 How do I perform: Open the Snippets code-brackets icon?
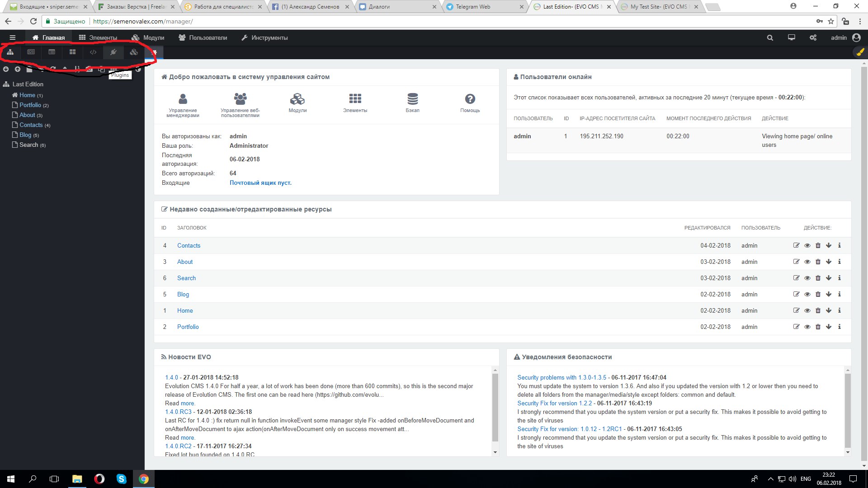[x=93, y=52]
